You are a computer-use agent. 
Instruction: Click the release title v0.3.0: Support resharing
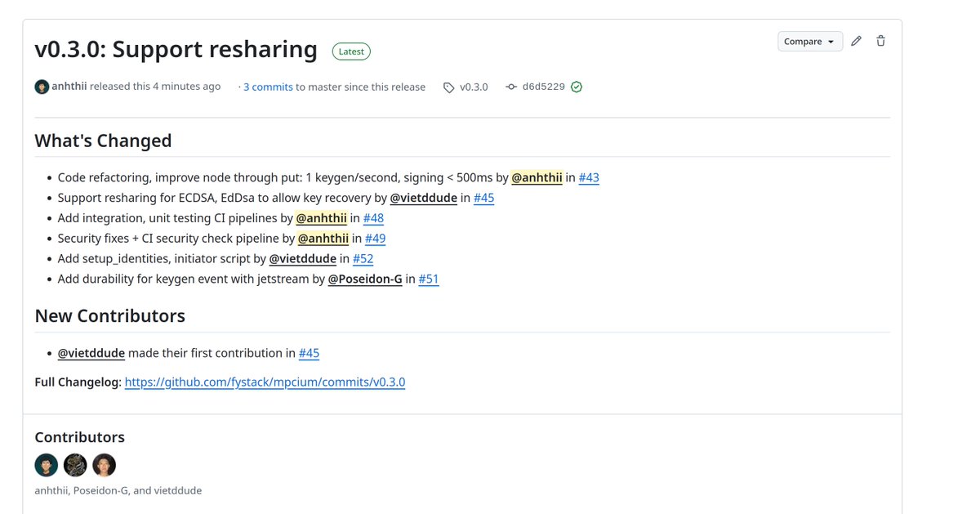(x=176, y=49)
